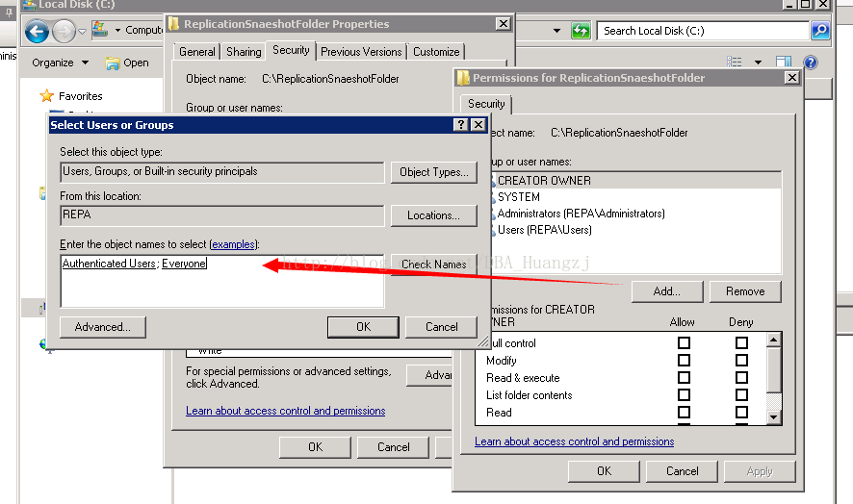Click the Open toolbar button
853x504 pixels.
point(127,63)
